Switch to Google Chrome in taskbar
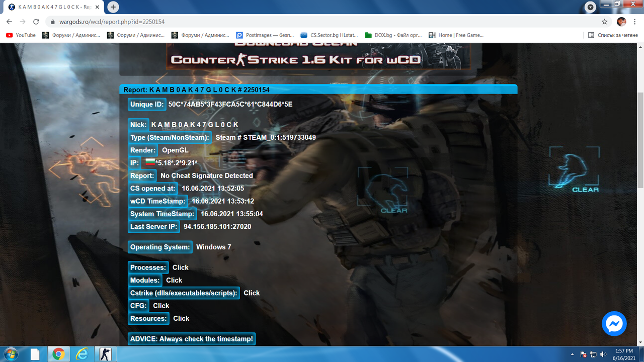 click(58, 354)
